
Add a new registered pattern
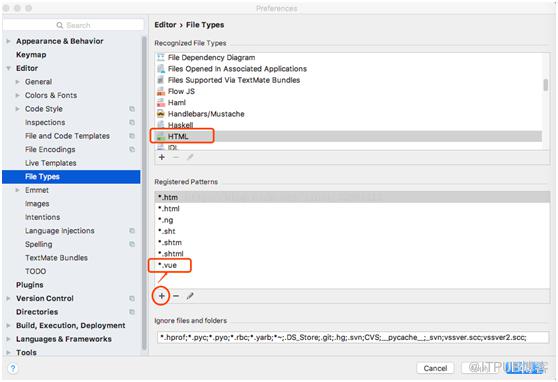(x=162, y=296)
